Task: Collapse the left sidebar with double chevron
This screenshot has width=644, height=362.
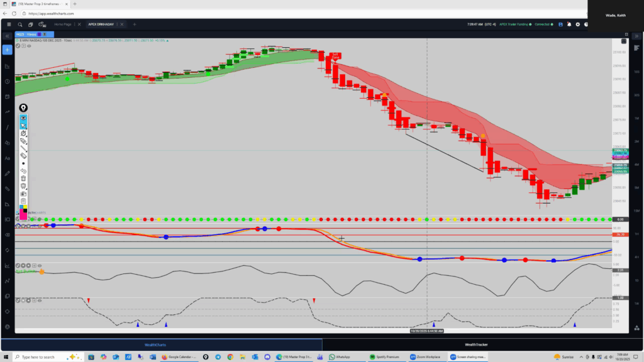Action: (7, 36)
